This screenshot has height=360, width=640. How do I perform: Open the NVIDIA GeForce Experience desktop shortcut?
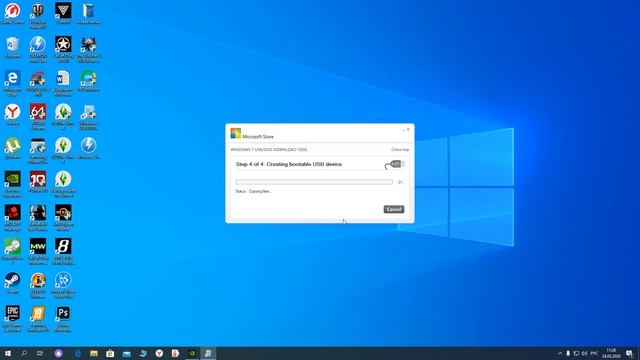[x=13, y=184]
